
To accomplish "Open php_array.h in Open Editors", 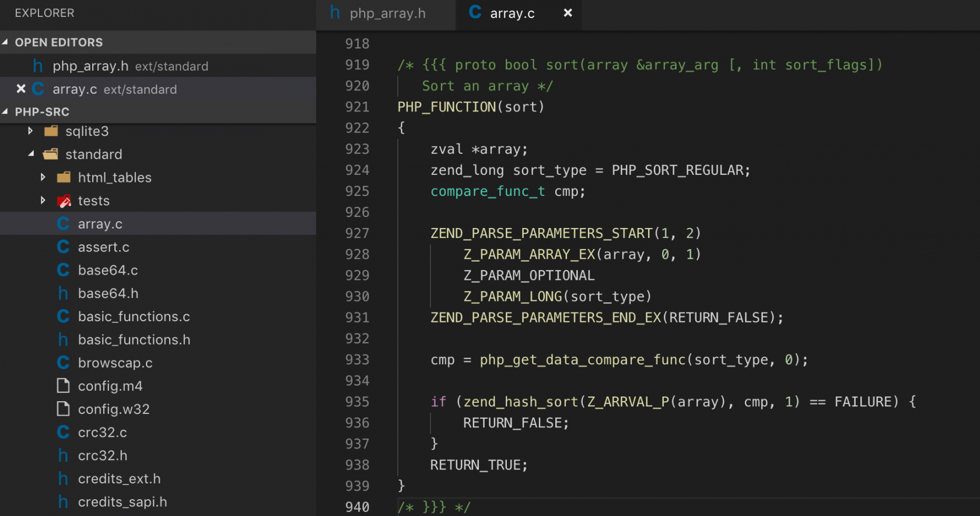I will (x=158, y=66).
